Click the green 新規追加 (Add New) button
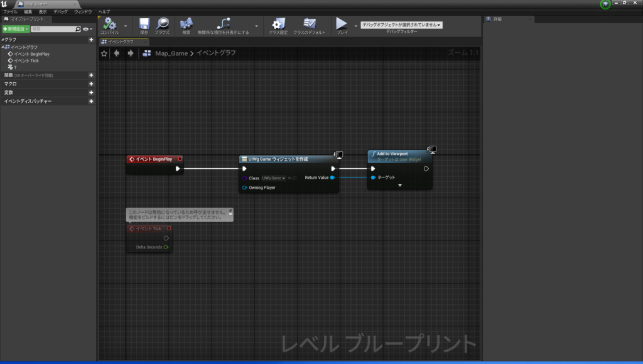 click(x=16, y=29)
